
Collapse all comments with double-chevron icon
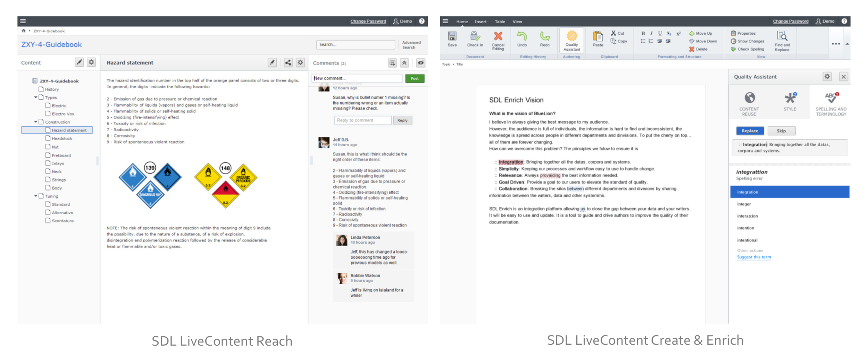[404, 63]
